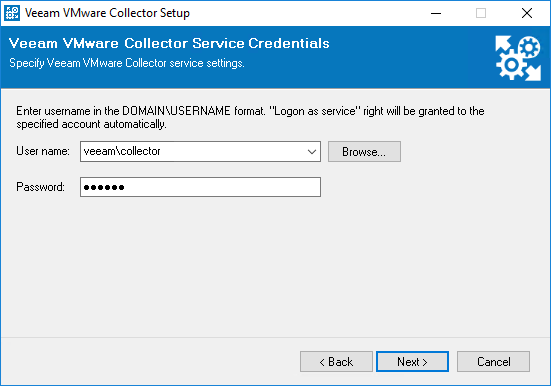Click the greyed-out maximize button
Viewport: 551px width, 386px height.
[x=481, y=13]
